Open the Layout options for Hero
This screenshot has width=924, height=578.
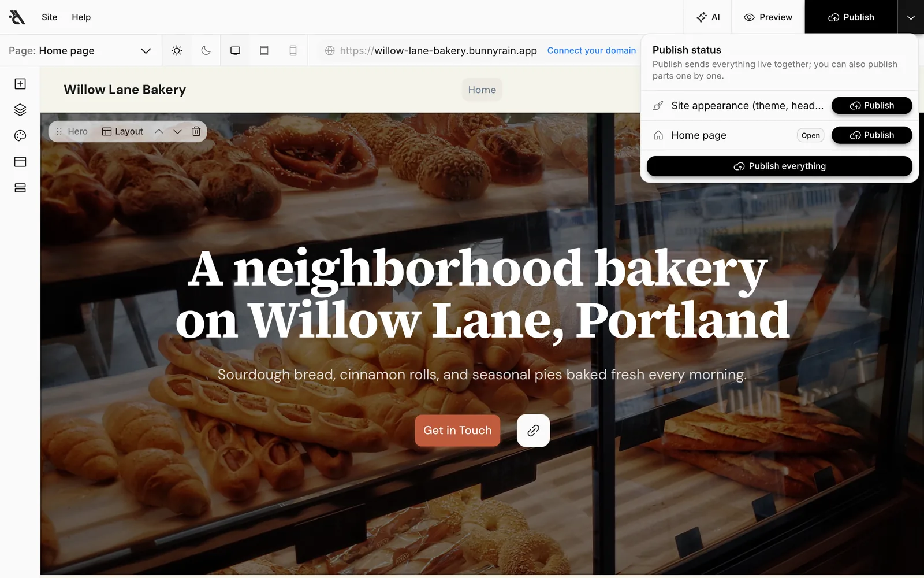122,132
